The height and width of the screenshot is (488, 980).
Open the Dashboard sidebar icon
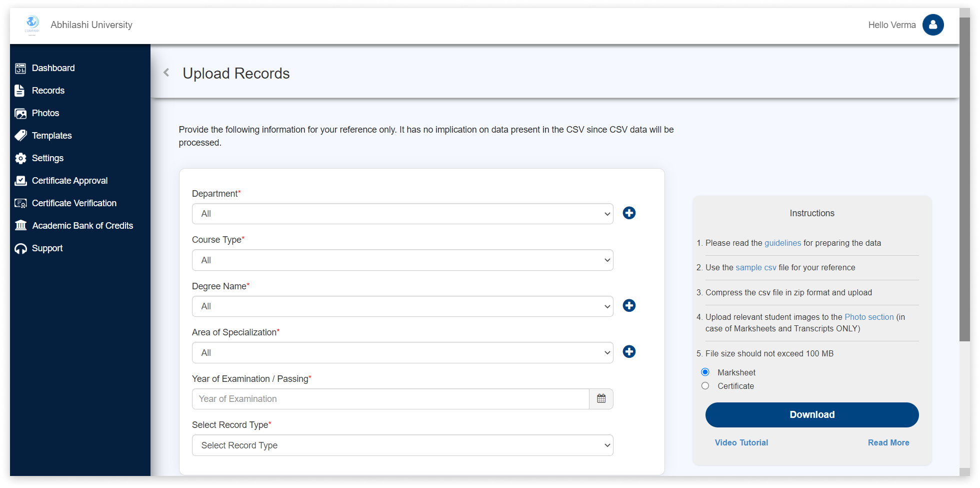click(20, 68)
